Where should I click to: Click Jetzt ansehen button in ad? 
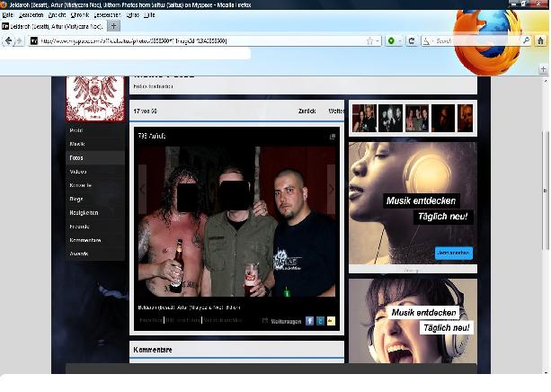[454, 253]
